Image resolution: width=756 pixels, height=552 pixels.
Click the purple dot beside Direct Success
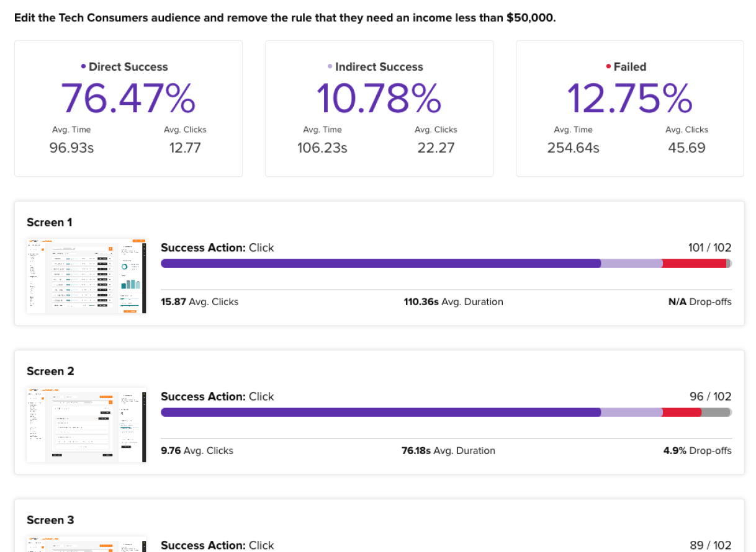pyautogui.click(x=83, y=66)
